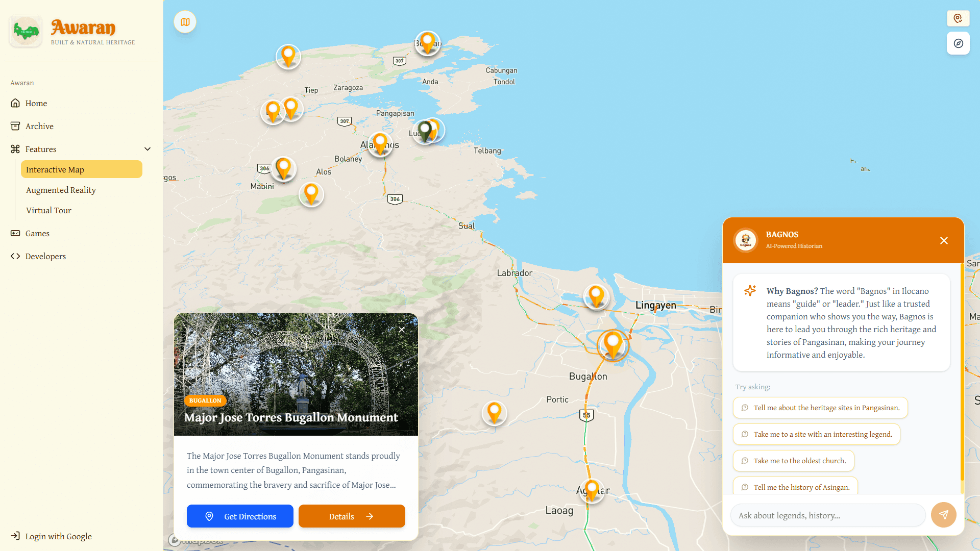Toggle the map style button
The height and width of the screenshot is (551, 980).
185,22
